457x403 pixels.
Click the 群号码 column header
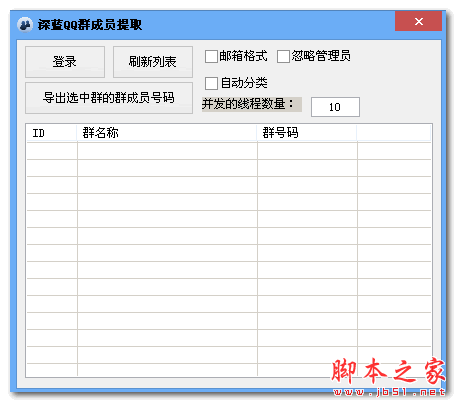(307, 133)
